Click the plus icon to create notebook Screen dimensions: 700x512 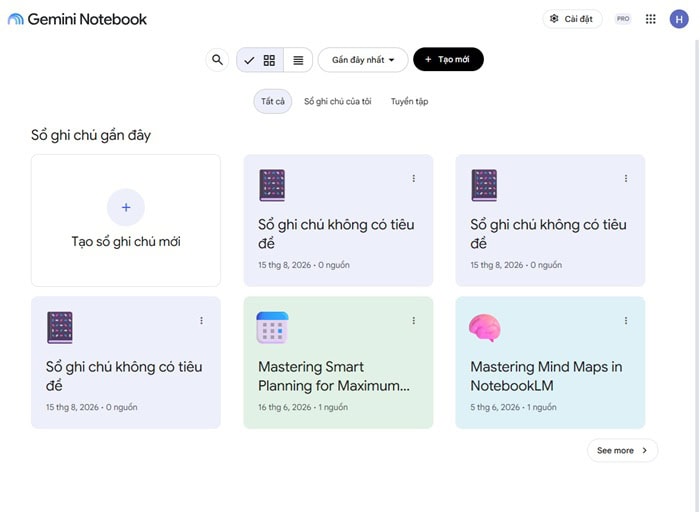[126, 207]
